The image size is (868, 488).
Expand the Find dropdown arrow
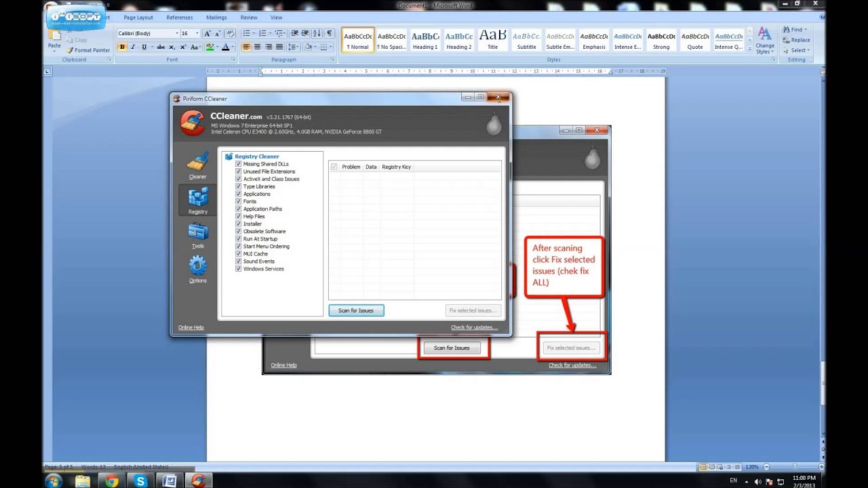806,30
